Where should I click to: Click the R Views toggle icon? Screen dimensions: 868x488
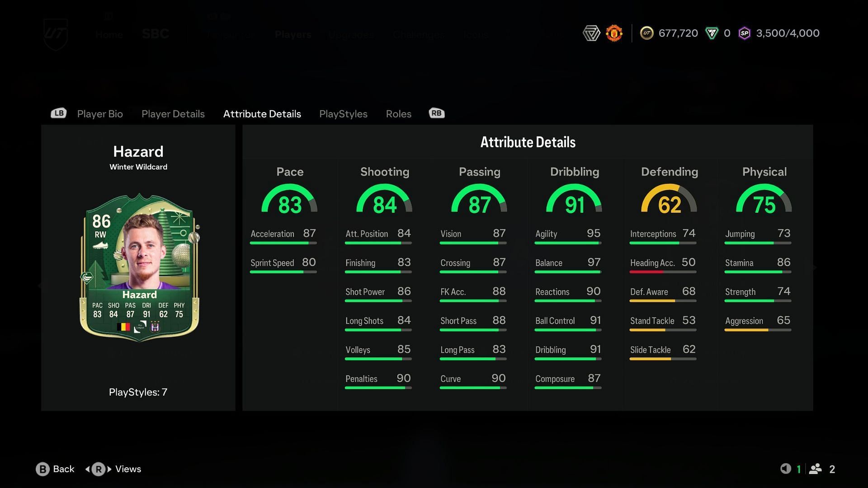click(97, 469)
